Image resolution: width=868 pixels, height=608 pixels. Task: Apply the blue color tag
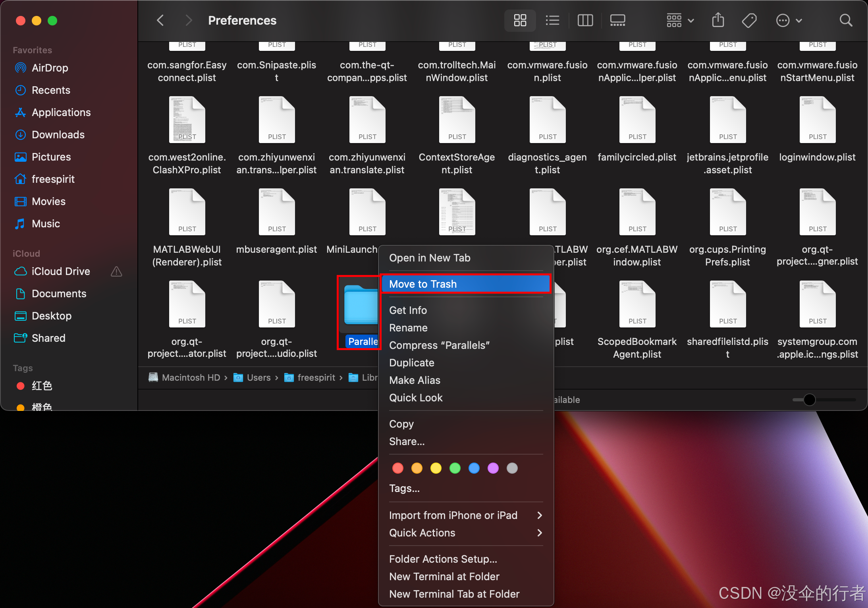(x=474, y=468)
